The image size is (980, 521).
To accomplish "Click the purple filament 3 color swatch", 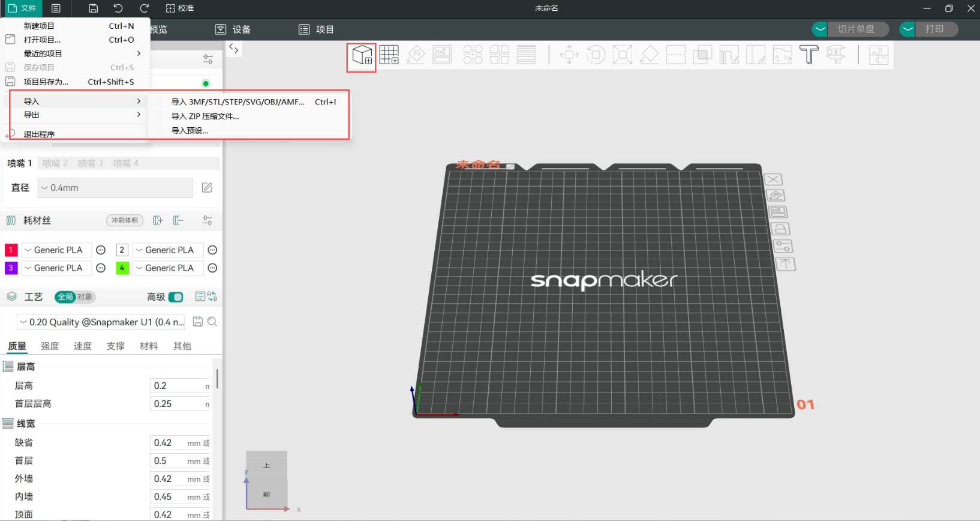I will [x=11, y=268].
